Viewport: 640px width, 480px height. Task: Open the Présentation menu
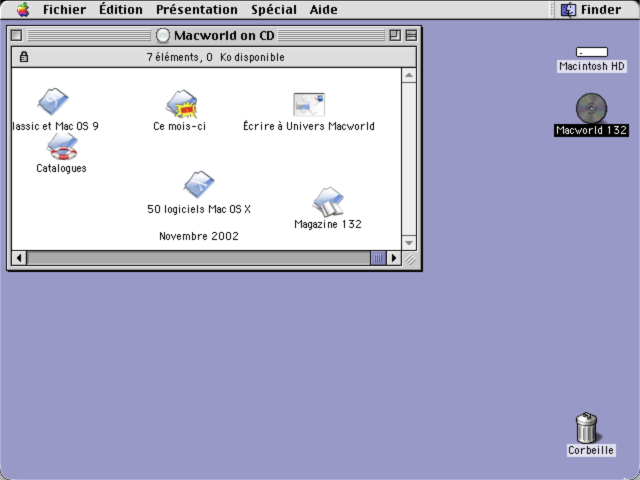[197, 9]
